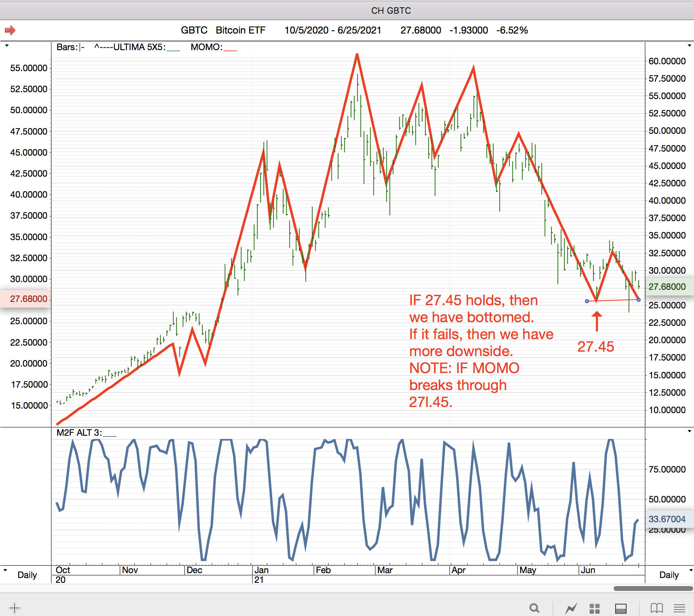Open the horizontal-lines list icon
Screen dimensions: 694x616
tap(679, 608)
